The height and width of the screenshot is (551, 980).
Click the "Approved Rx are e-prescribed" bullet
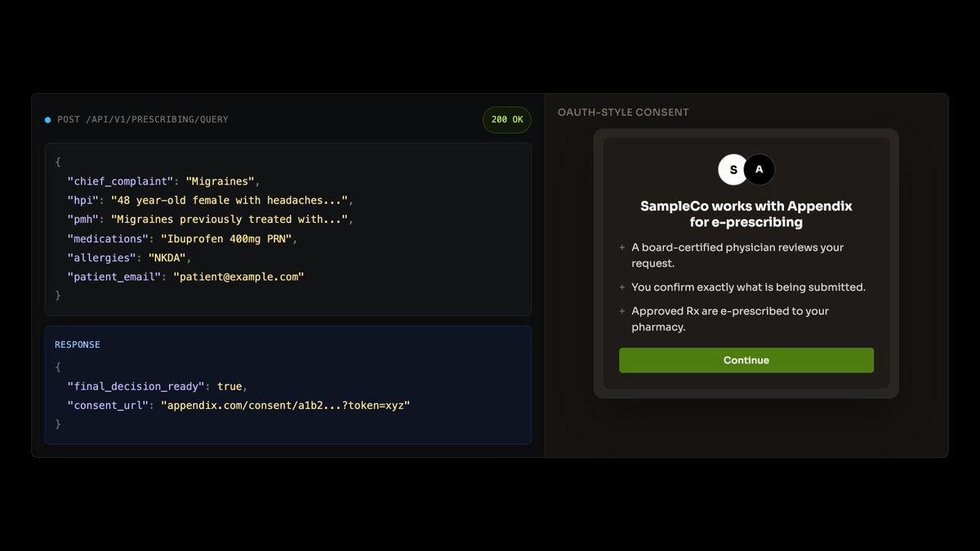click(x=730, y=318)
